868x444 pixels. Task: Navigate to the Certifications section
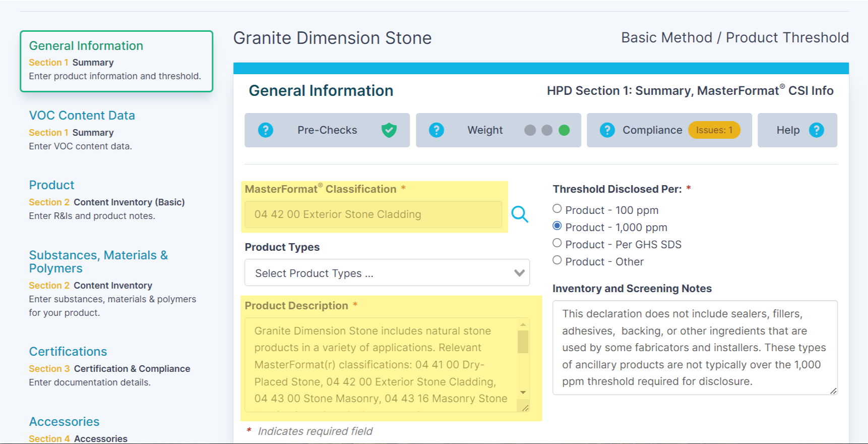coord(68,352)
